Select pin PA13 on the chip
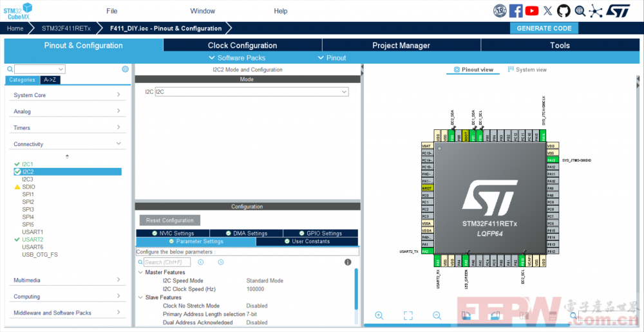The image size is (644, 332). [553, 160]
